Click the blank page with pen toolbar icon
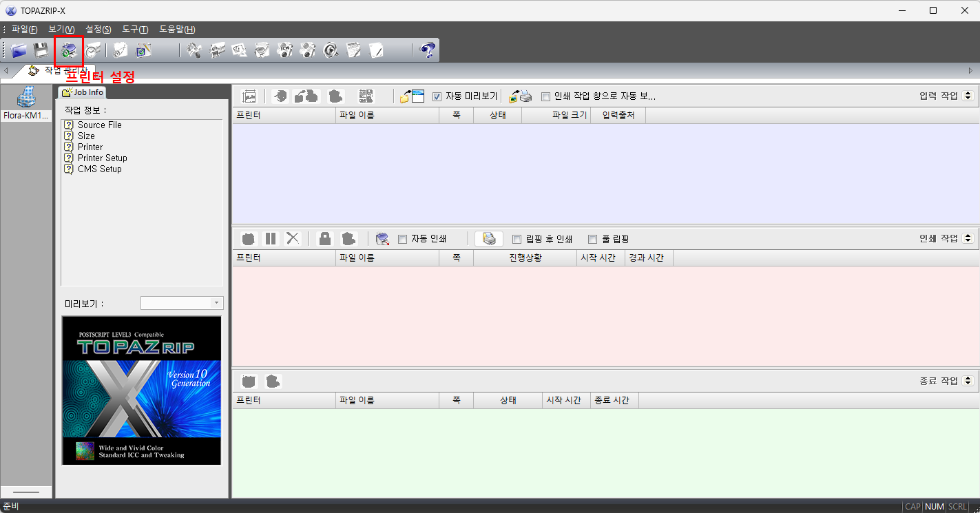 pos(376,50)
